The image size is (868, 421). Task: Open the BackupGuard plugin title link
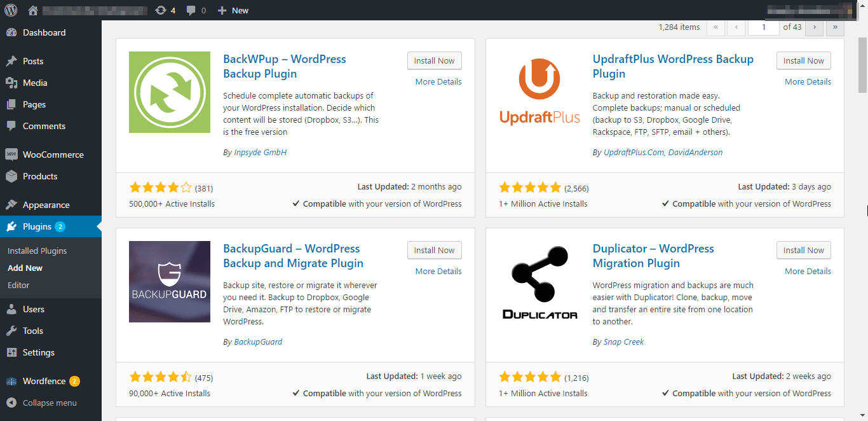click(293, 256)
